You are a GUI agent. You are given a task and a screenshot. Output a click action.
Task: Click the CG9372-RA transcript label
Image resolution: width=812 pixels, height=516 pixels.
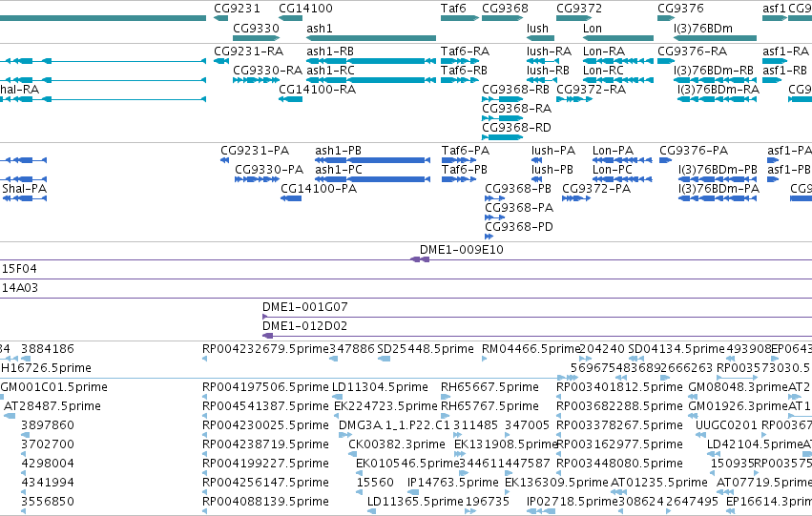[592, 90]
